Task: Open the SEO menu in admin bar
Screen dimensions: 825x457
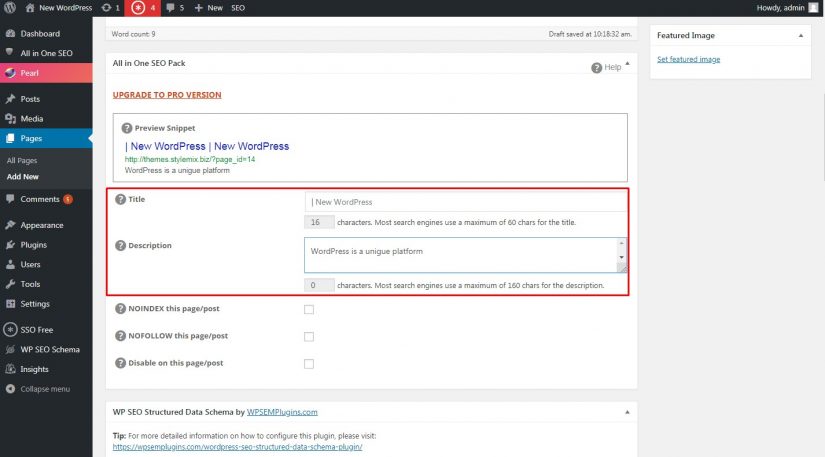Action: point(238,8)
